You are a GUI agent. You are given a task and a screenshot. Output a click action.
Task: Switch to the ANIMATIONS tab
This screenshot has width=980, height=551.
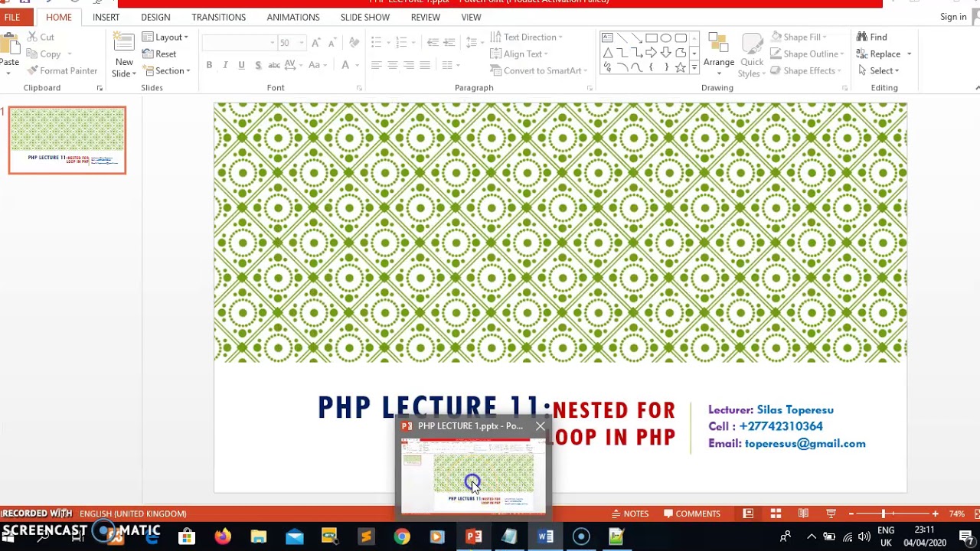tap(293, 17)
